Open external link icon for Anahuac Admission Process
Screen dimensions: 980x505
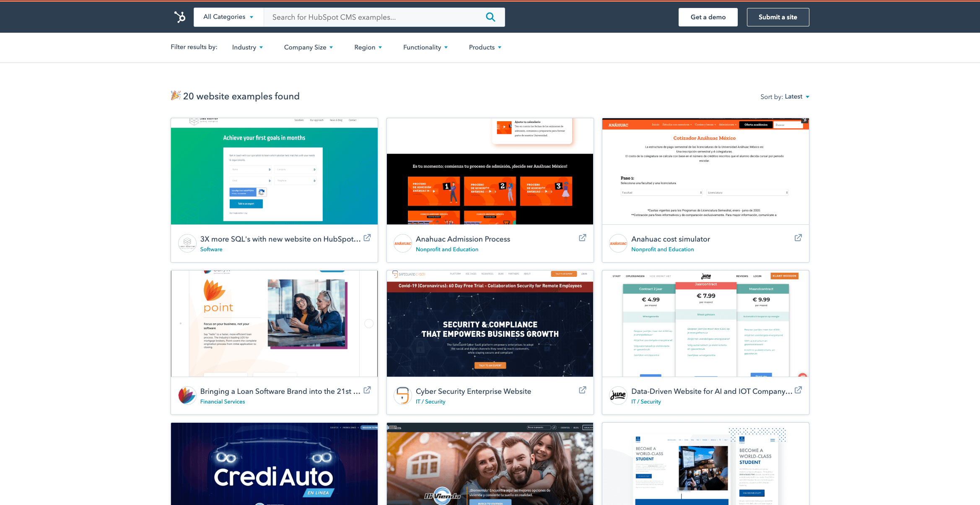click(583, 238)
